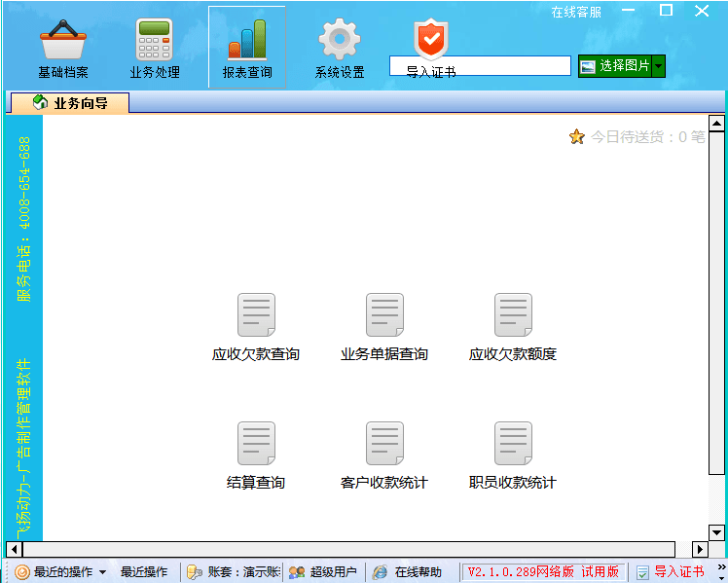Open the 基础档案 basket icon
The image size is (728, 583).
(63, 41)
